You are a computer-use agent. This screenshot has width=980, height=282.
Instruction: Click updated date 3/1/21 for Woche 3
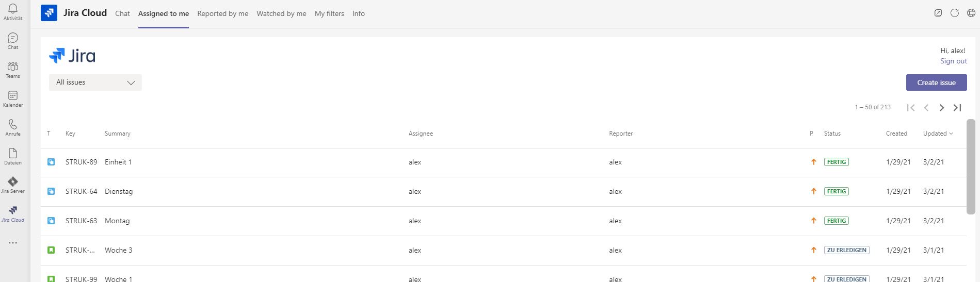[934, 250]
